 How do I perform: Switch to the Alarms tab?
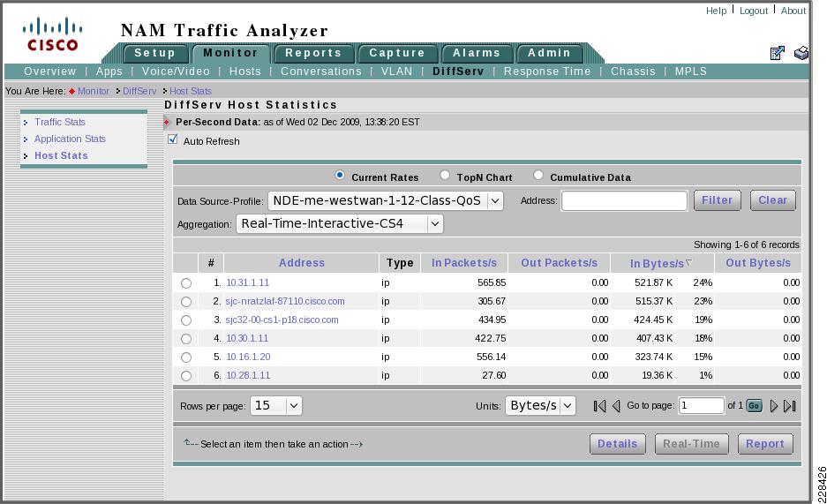click(x=477, y=53)
